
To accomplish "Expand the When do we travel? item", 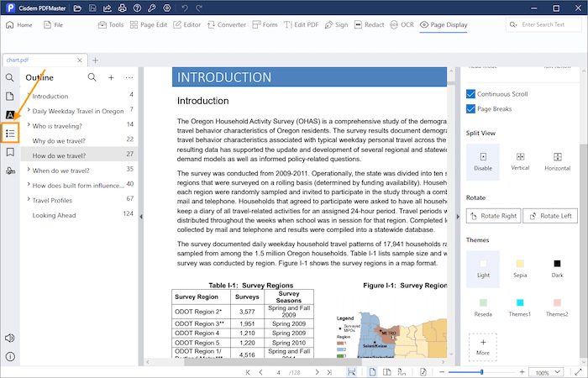I will click(29, 169).
